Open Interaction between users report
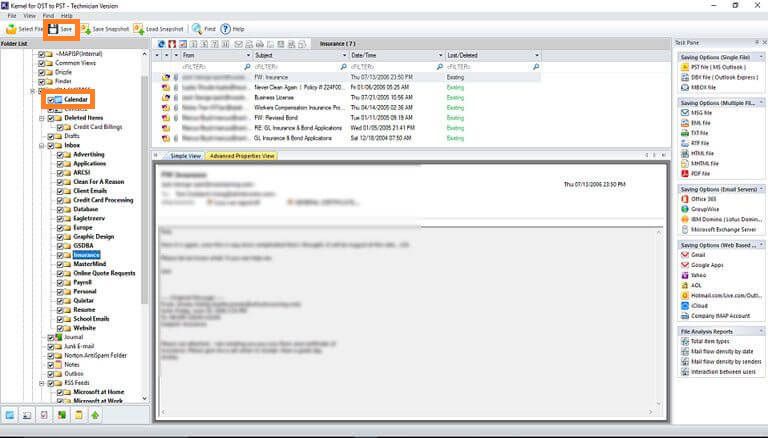Screen dimensions: 768x438 [718, 372]
